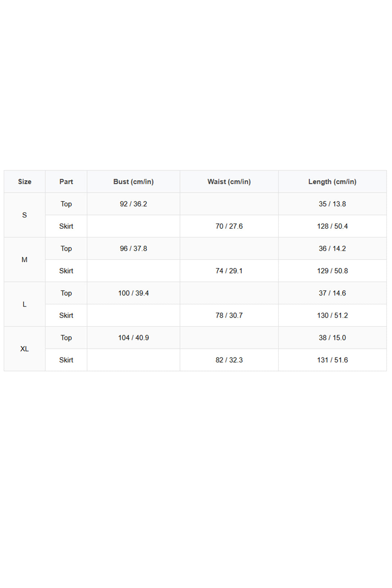
Task: Click the Length (cm/in) header cell
Action: click(x=332, y=182)
